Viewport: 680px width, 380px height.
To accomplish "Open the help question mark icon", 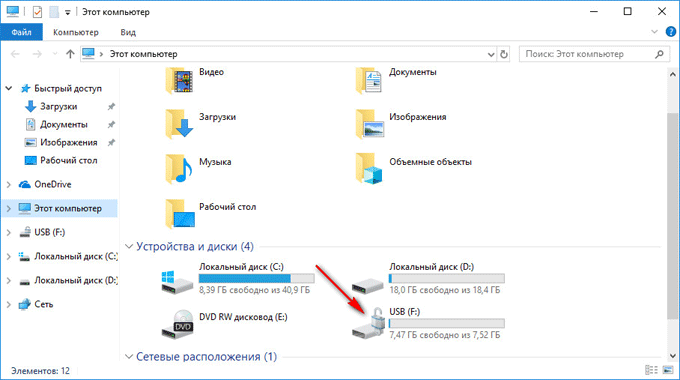I will [x=670, y=32].
